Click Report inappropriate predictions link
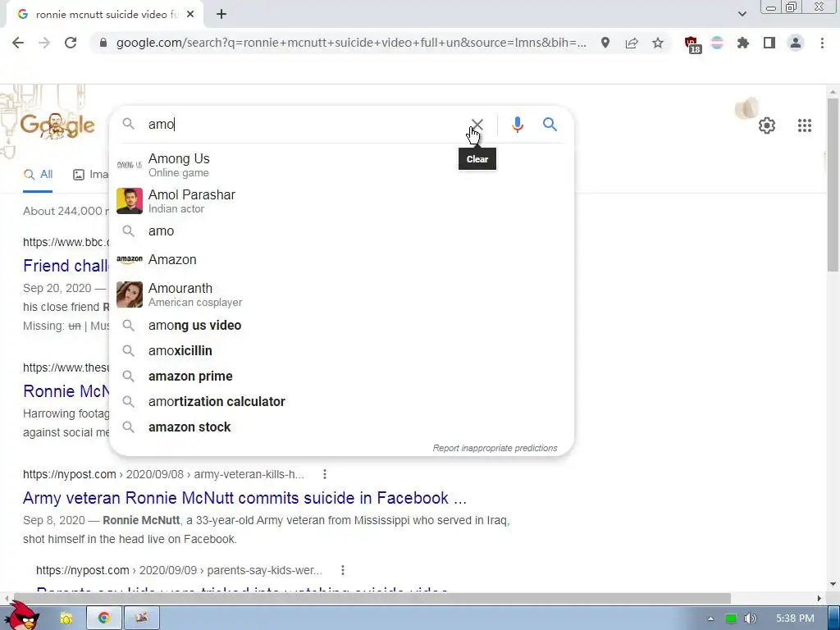This screenshot has width=840, height=630. click(x=495, y=448)
